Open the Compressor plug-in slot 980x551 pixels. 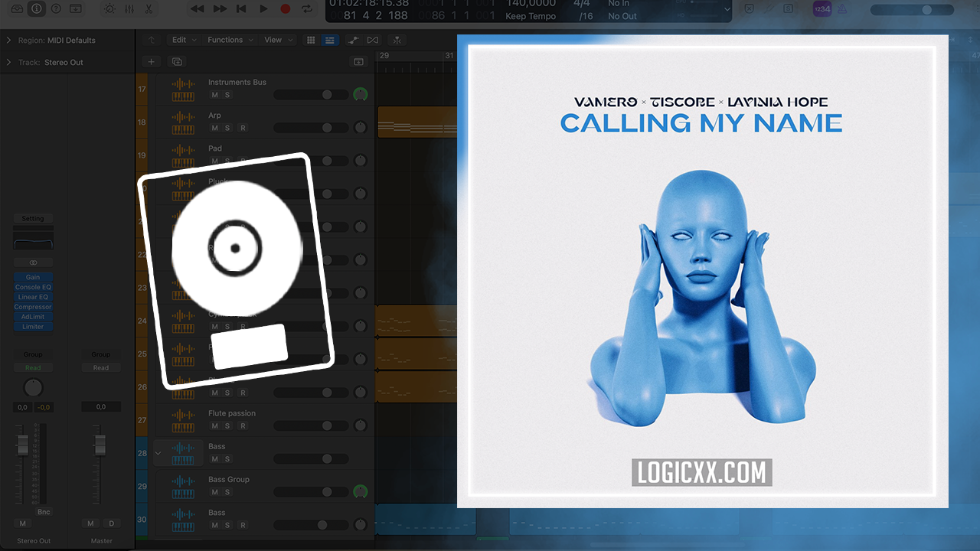pos(33,308)
